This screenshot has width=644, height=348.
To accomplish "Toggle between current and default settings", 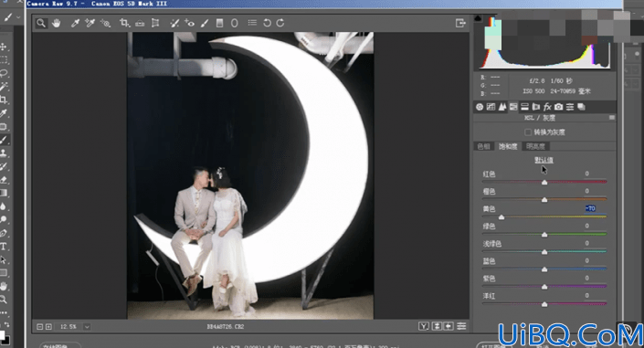I will 461,326.
